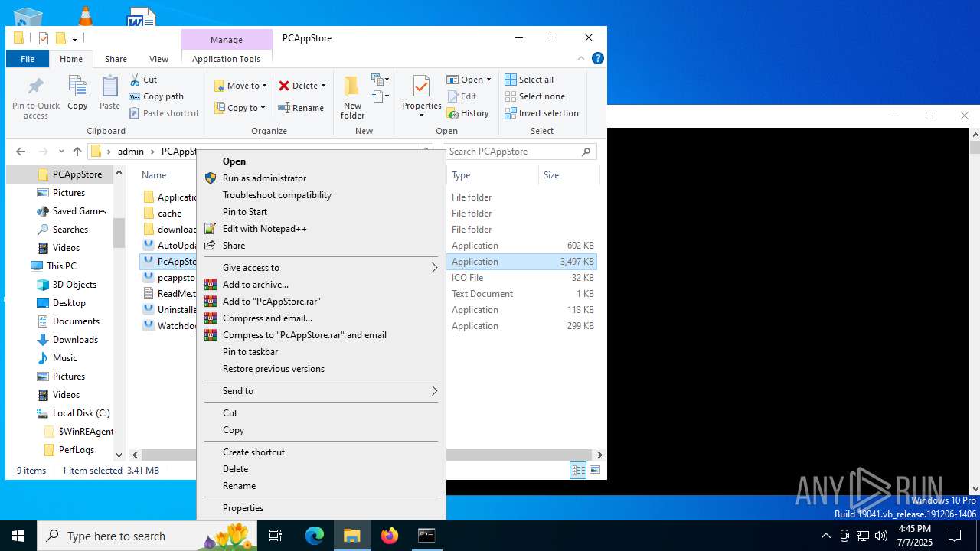Switch to the Share ribbon tab

(116, 59)
